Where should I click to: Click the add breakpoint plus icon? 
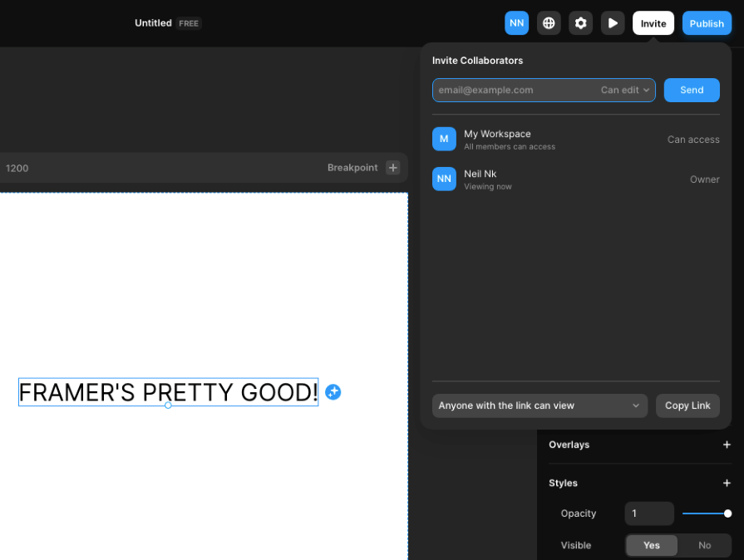[392, 167]
